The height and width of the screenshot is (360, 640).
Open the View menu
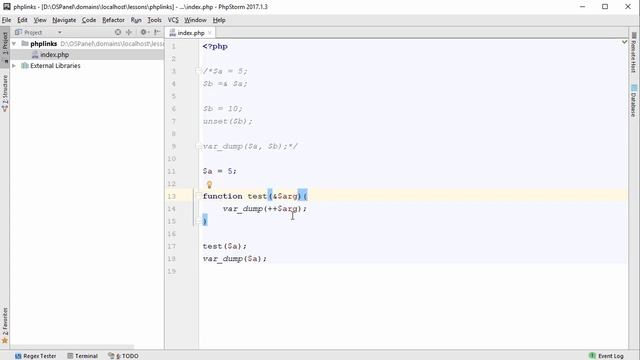pyautogui.click(x=40, y=20)
